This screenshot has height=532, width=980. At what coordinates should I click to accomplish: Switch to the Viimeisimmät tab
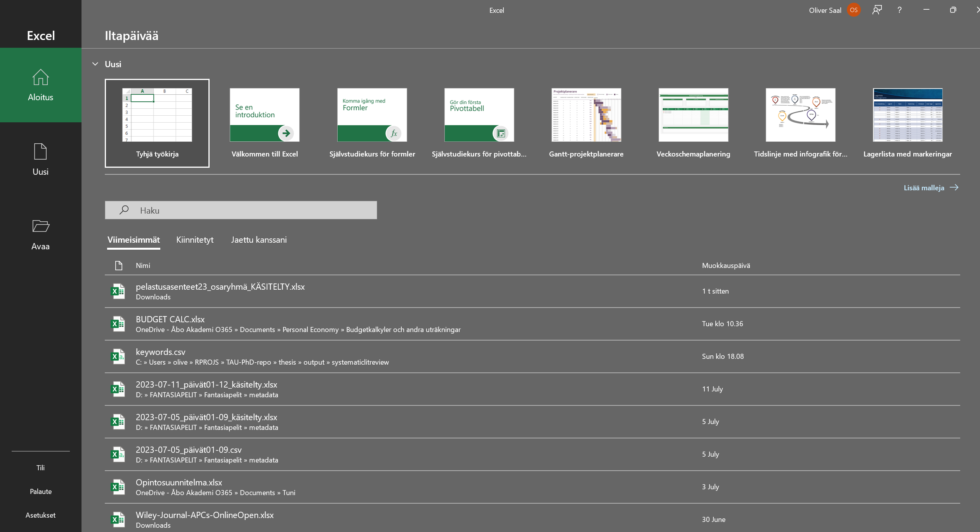coord(134,240)
